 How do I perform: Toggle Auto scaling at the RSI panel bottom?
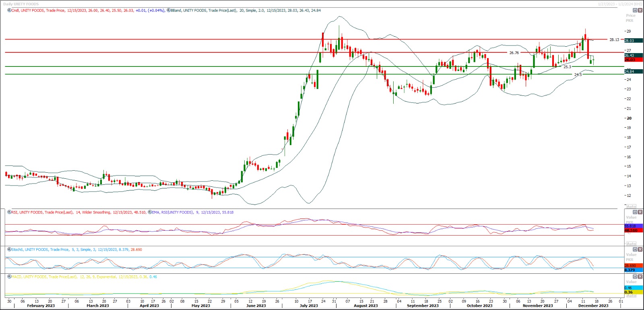pos(632,244)
